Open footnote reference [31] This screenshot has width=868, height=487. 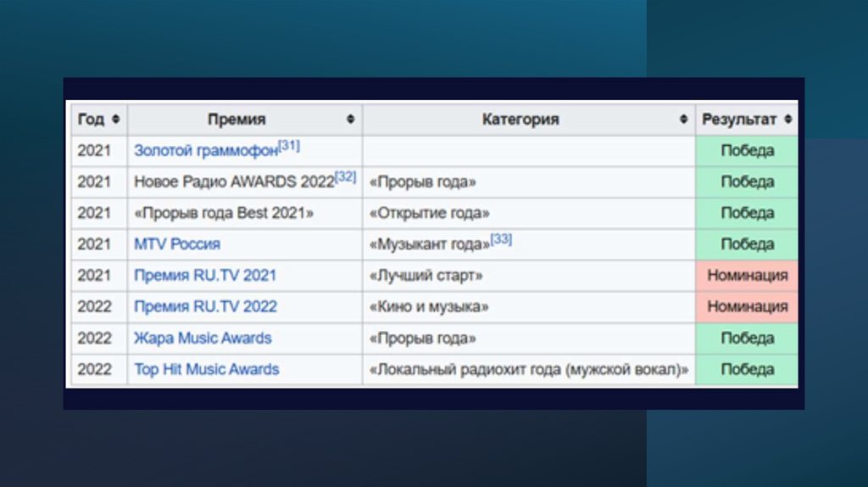(289, 146)
